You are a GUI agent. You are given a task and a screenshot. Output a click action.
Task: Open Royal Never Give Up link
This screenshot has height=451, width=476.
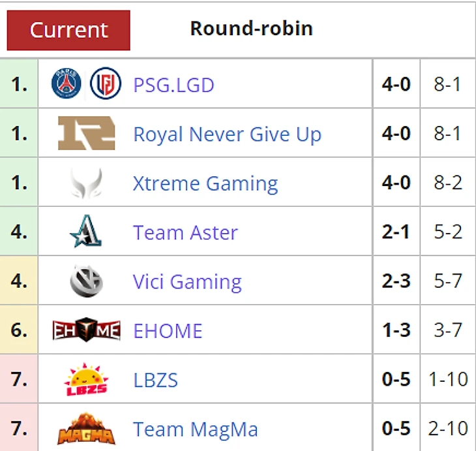[x=227, y=134]
